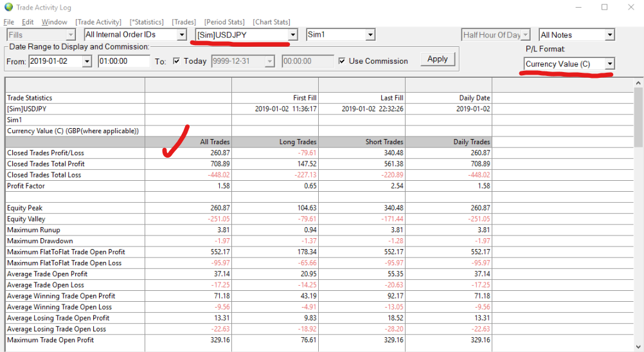Open the Window menu
Image resolution: width=644 pixels, height=352 pixels.
click(x=54, y=22)
